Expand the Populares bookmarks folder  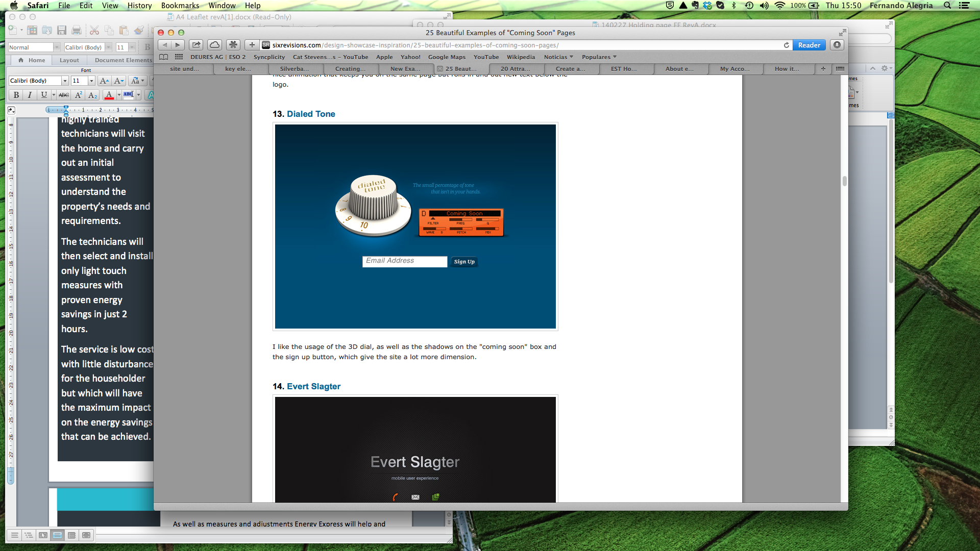599,57
